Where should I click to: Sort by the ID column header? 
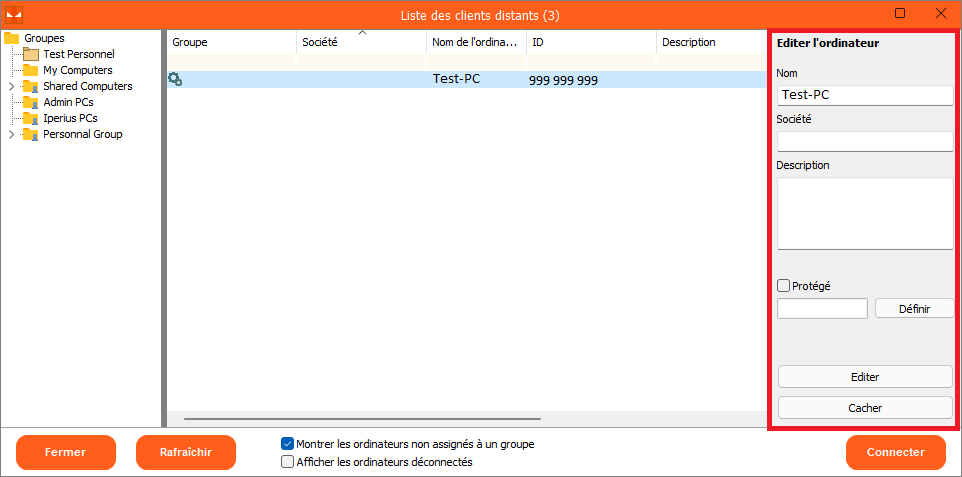click(591, 42)
